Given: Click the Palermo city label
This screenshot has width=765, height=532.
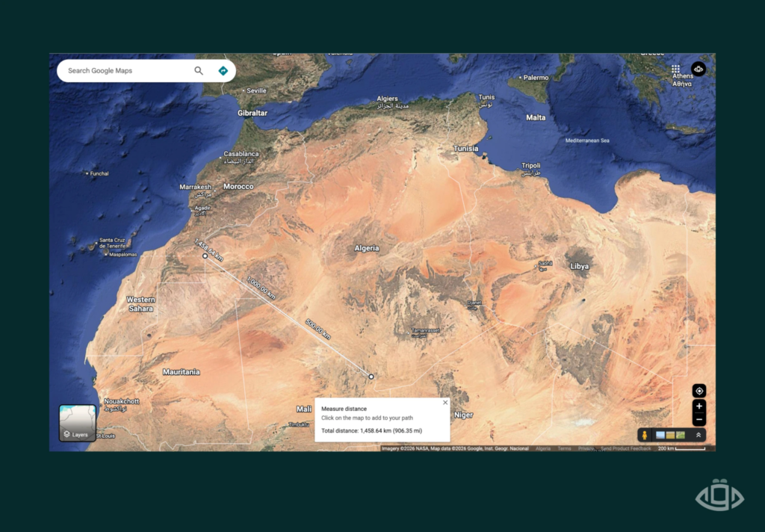Looking at the screenshot, I should [536, 78].
